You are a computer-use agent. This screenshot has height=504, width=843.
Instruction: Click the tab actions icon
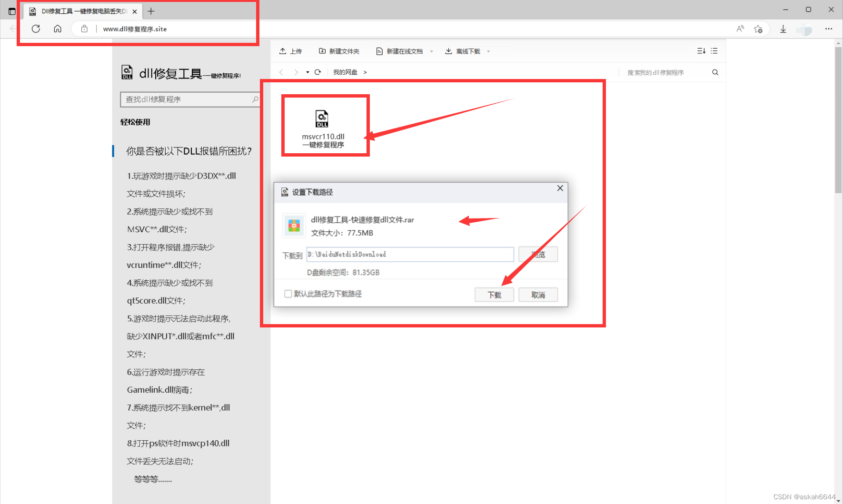(12, 11)
